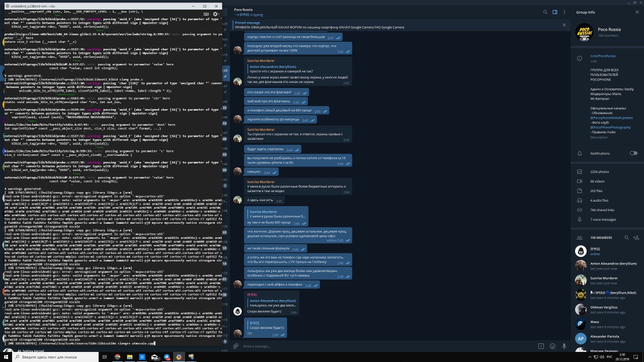Open the emoji picker
Image resolution: width=644 pixels, height=362 pixels.
tap(552, 346)
